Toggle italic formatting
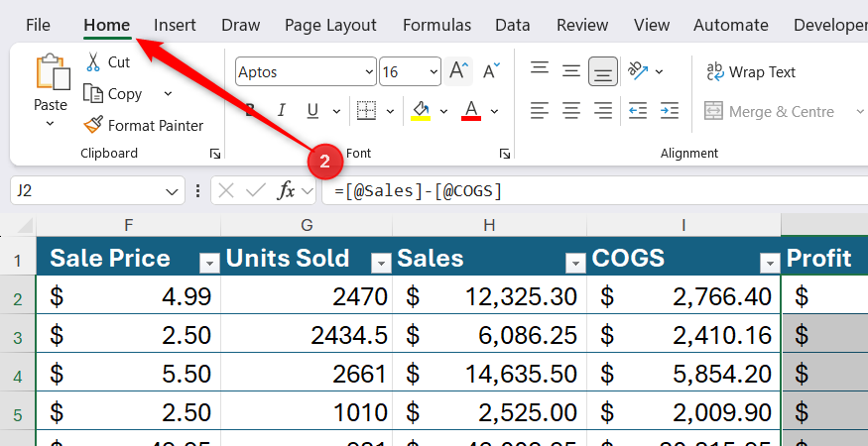 [281, 111]
